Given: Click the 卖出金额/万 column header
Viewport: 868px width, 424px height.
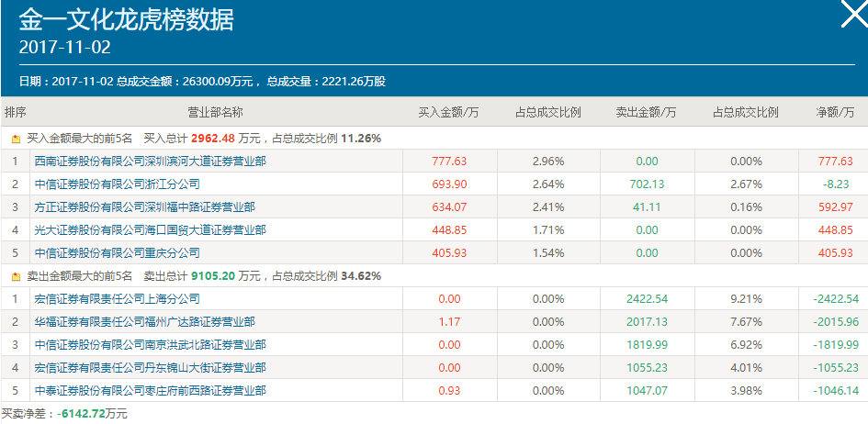Looking at the screenshot, I should (647, 113).
